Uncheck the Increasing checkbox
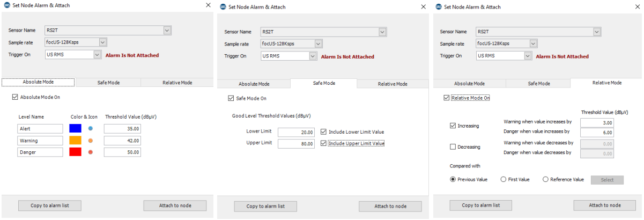 point(453,126)
